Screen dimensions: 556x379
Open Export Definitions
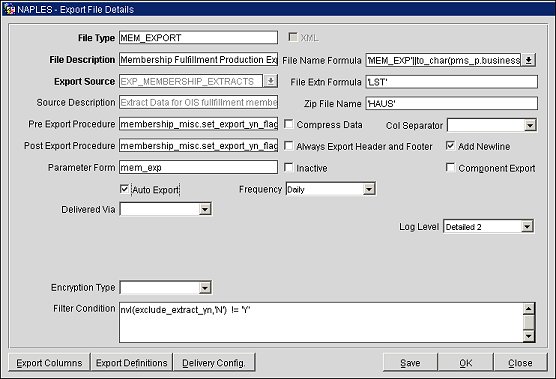(132, 363)
